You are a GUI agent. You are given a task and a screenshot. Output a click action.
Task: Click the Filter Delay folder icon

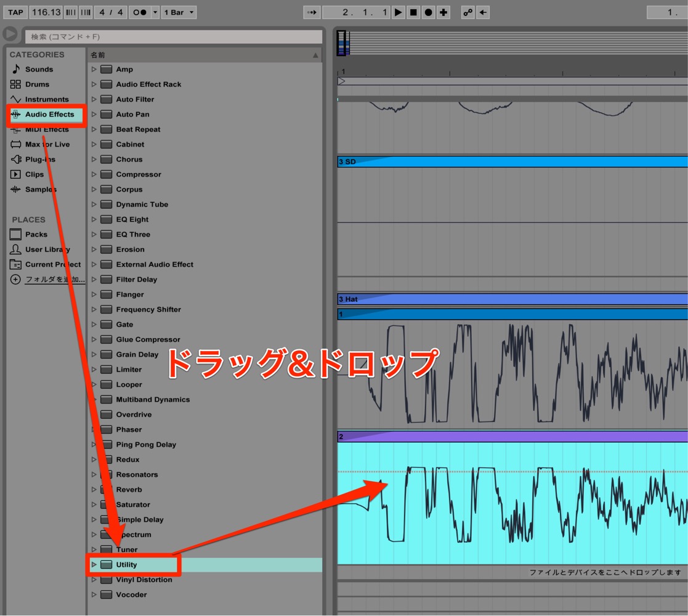(x=106, y=280)
